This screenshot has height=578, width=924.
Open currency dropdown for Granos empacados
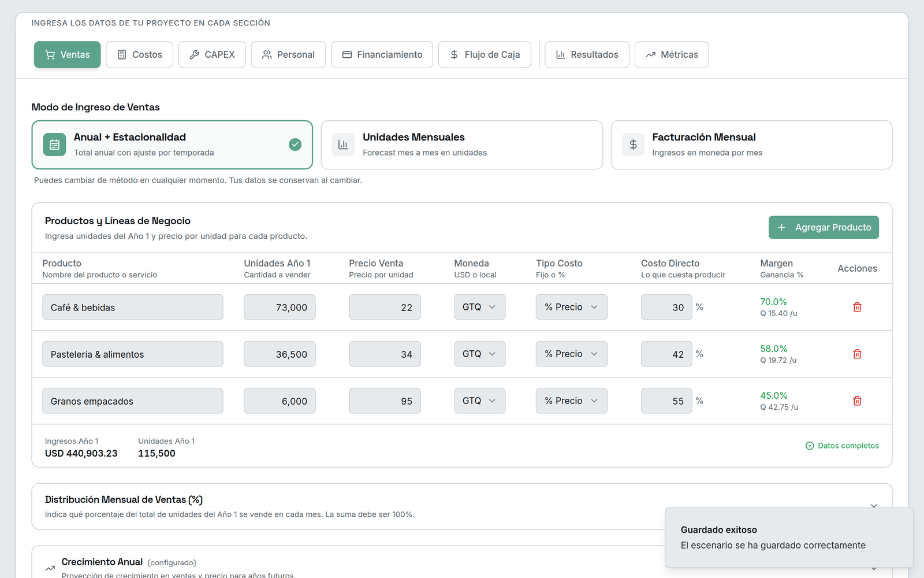[x=479, y=401]
